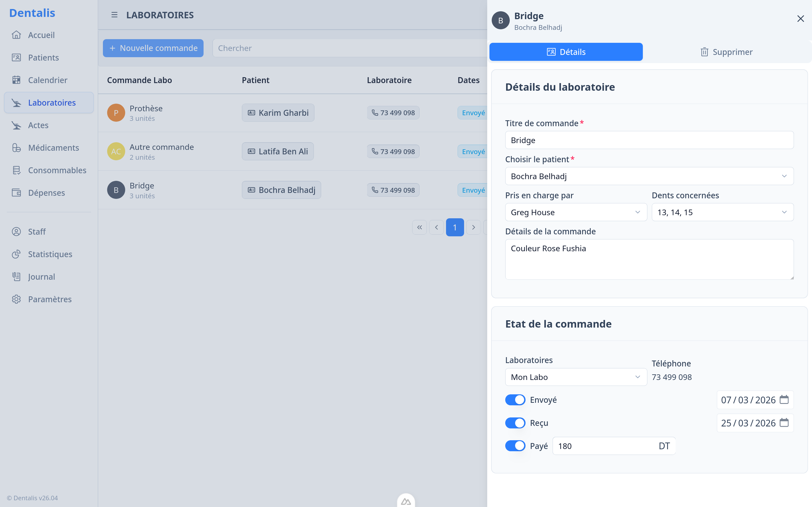Disable the Envoyé toggle
Screen dimensions: 812x507
point(515,399)
